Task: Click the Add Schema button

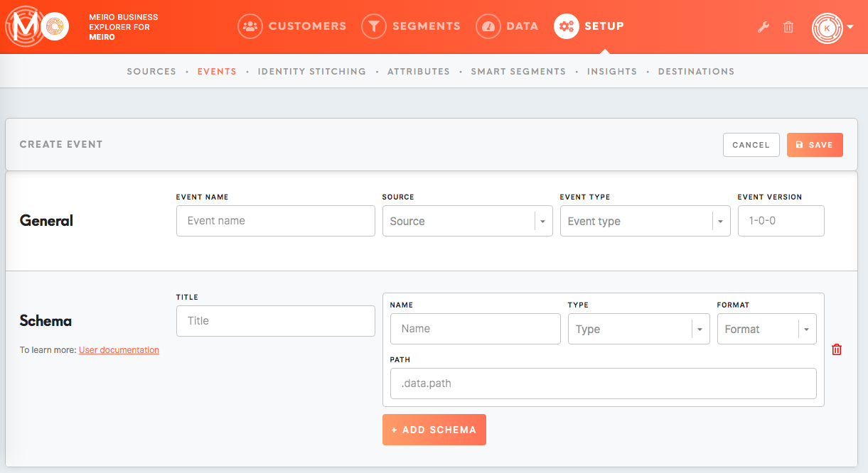Action: (434, 430)
